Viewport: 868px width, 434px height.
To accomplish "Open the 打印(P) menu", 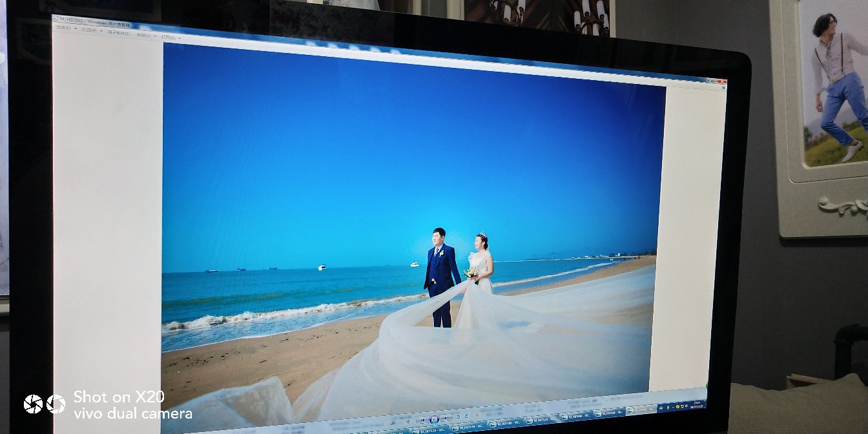I will [89, 30].
